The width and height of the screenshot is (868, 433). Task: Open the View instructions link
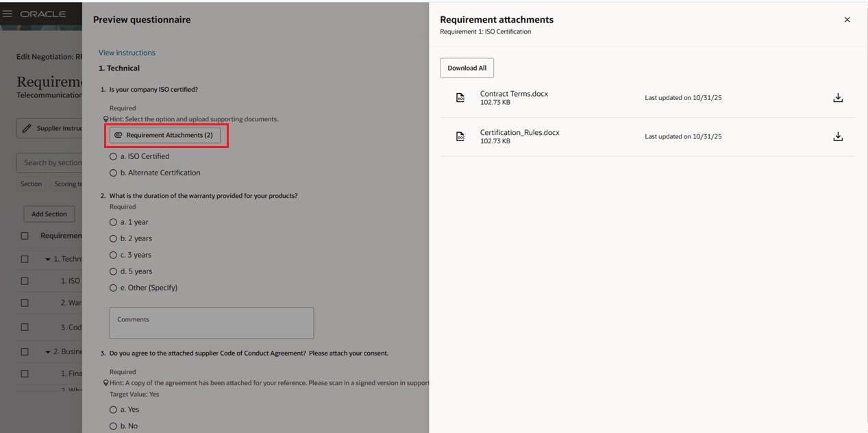127,52
